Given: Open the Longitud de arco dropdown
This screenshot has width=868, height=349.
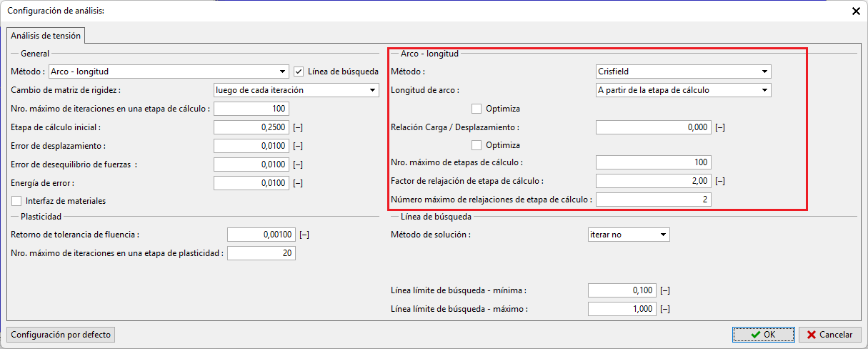Looking at the screenshot, I should [x=683, y=90].
